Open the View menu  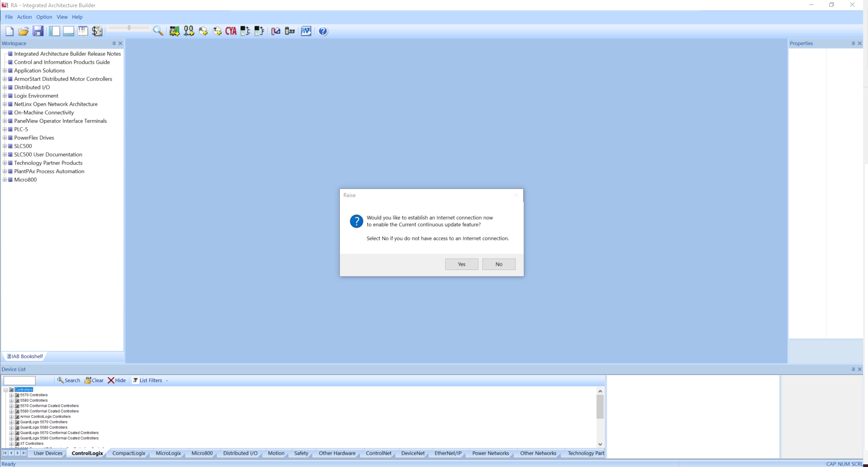click(x=62, y=17)
